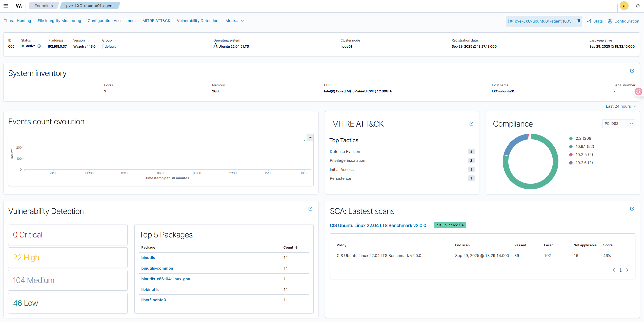
Task: Open the PCI DSS compliance dropdown
Action: pyautogui.click(x=618, y=124)
